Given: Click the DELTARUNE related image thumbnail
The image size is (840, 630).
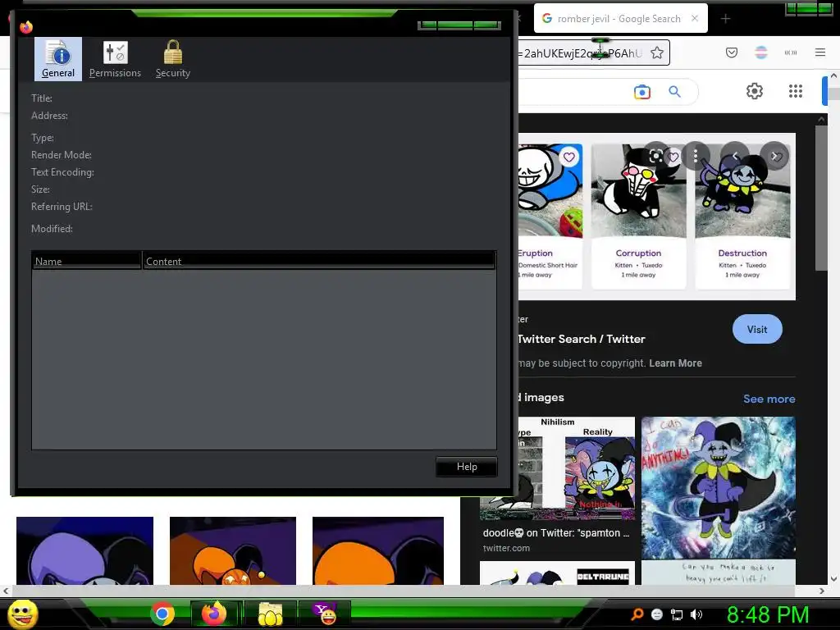Looking at the screenshot, I should pos(557,573).
